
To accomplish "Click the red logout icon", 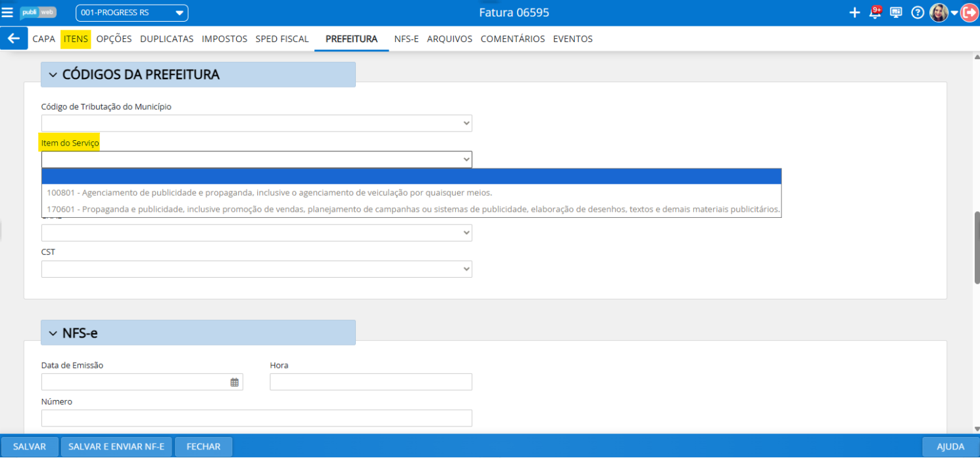I will pos(969,13).
